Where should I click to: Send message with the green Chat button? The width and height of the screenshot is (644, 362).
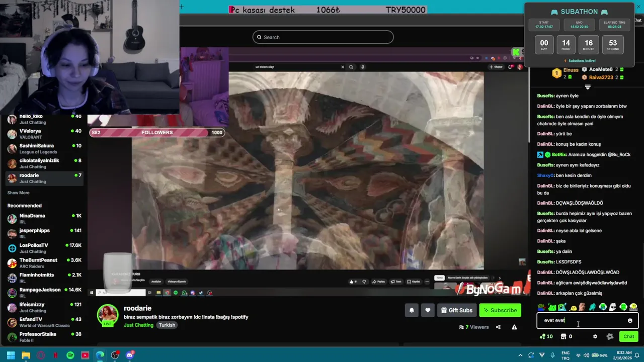click(x=628, y=336)
